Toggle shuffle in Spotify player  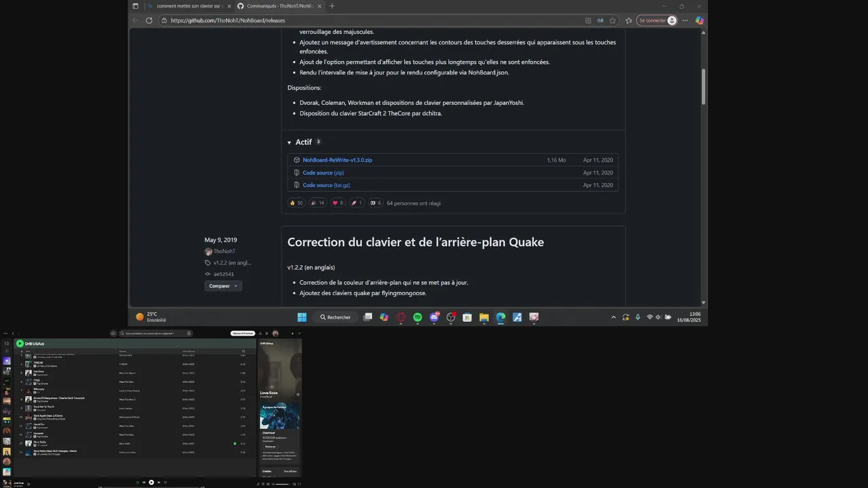(x=137, y=483)
